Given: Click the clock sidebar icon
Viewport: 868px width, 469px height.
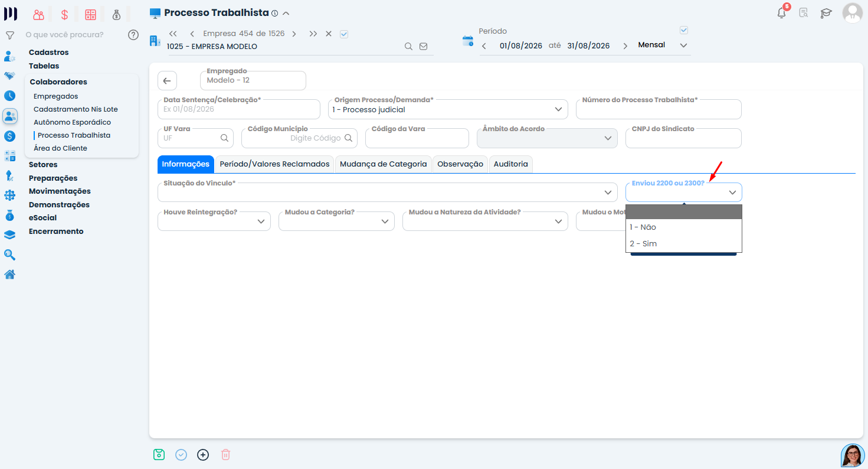Looking at the screenshot, I should click(10, 96).
